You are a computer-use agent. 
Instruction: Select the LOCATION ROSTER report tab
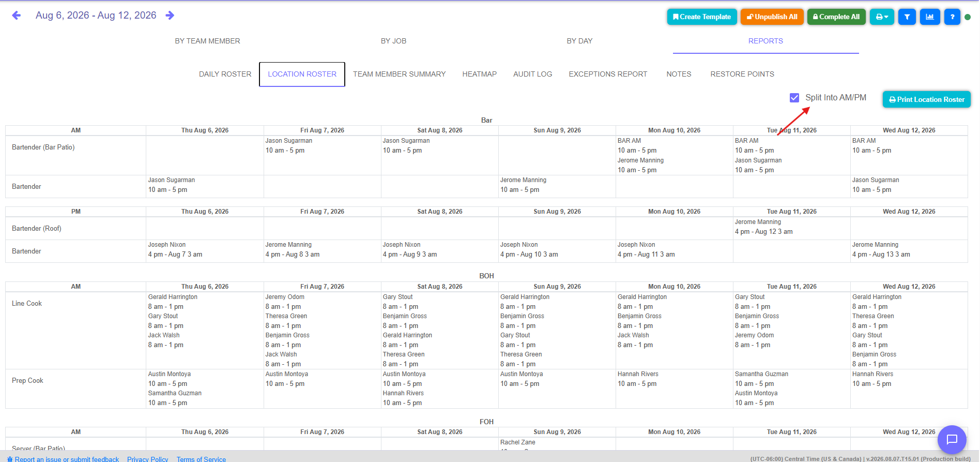302,74
